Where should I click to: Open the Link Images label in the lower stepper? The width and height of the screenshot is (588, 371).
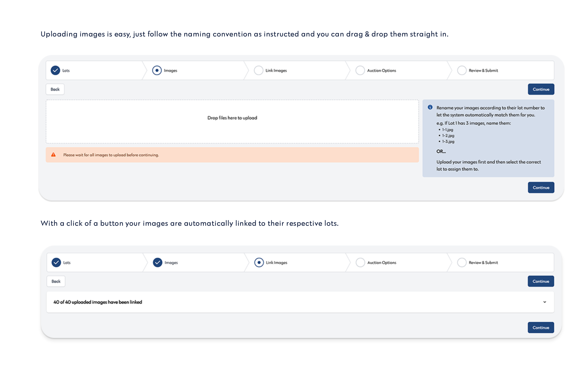pyautogui.click(x=276, y=263)
